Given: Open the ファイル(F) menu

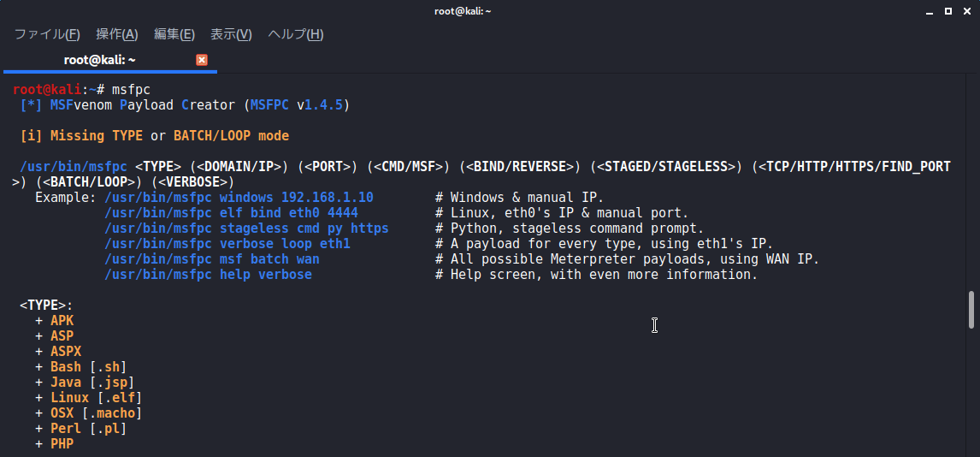Looking at the screenshot, I should (x=48, y=34).
